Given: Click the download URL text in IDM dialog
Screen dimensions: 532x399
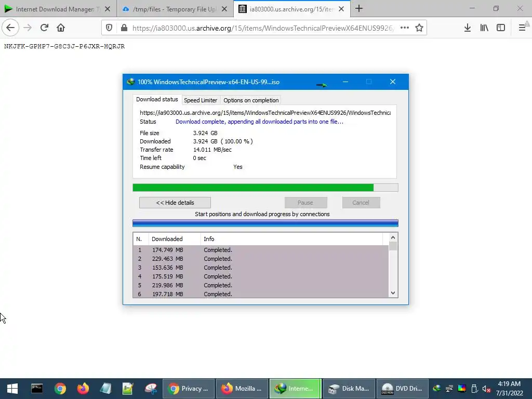Looking at the screenshot, I should pyautogui.click(x=265, y=113).
